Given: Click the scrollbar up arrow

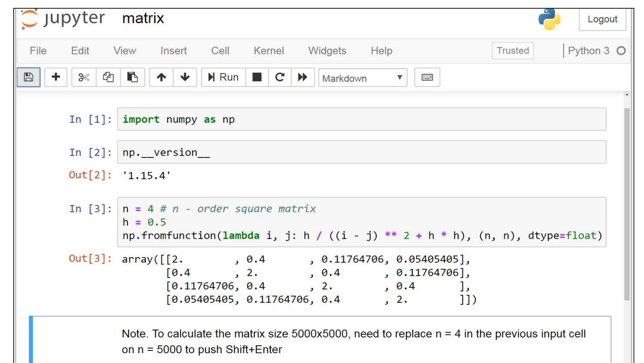Looking at the screenshot, I should (627, 95).
